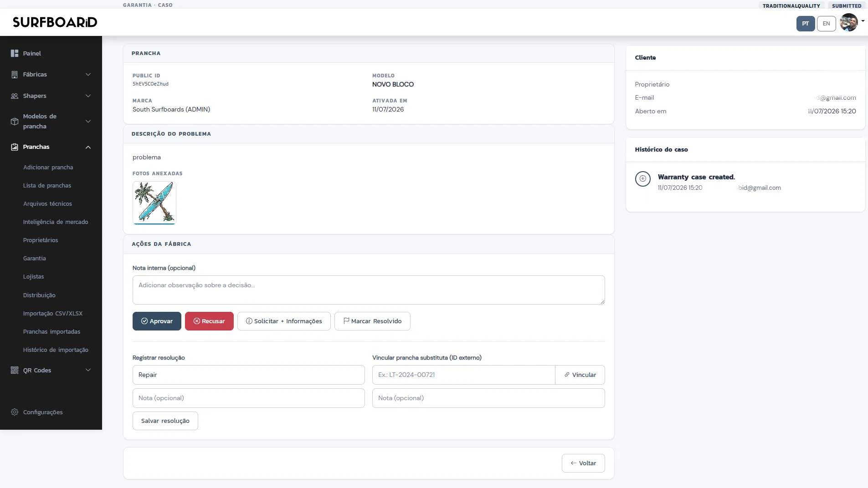Image resolution: width=868 pixels, height=488 pixels.
Task: Click the SUBMITTED status badge
Action: 846,5
